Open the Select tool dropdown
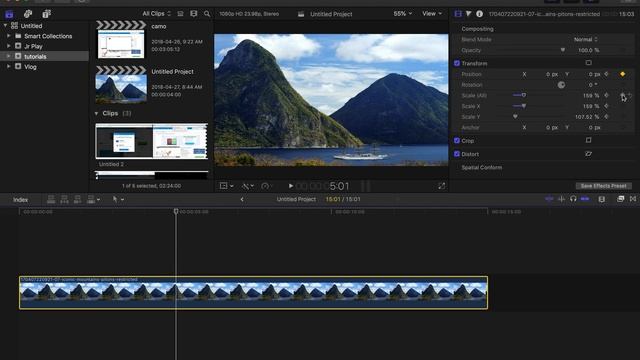Screen dimensions: 640x360 [118, 199]
